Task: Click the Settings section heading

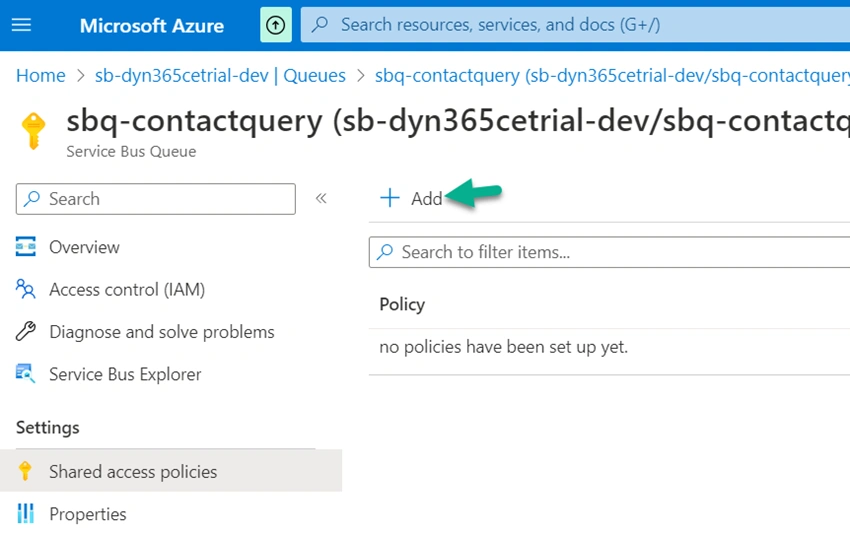Action: (48, 428)
